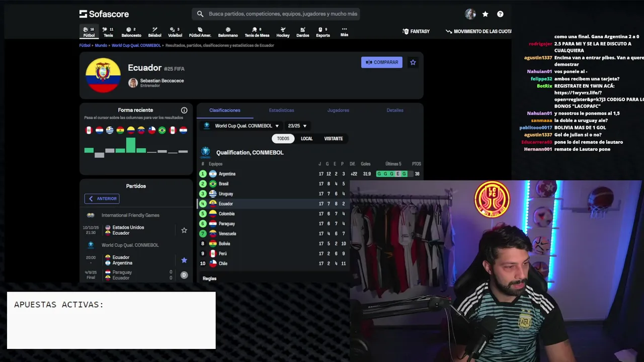Viewport: 644px width, 362px height.
Task: Click the Comparar button
Action: click(382, 62)
